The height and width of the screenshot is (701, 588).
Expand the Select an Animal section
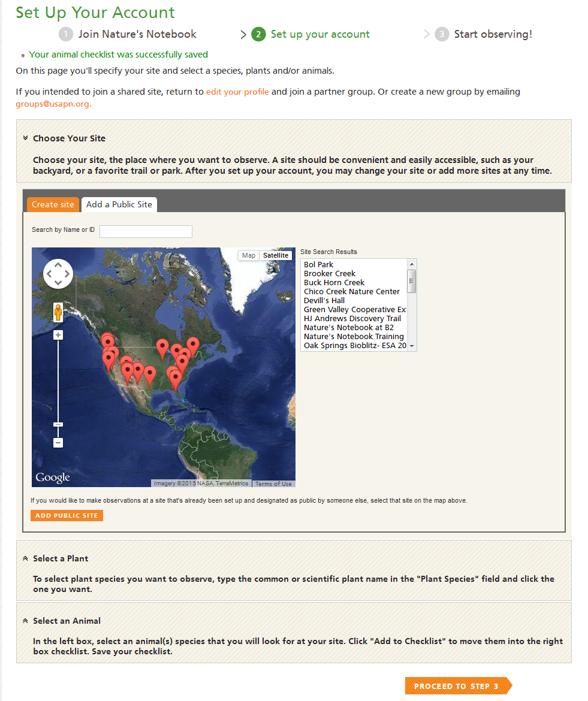pyautogui.click(x=26, y=621)
